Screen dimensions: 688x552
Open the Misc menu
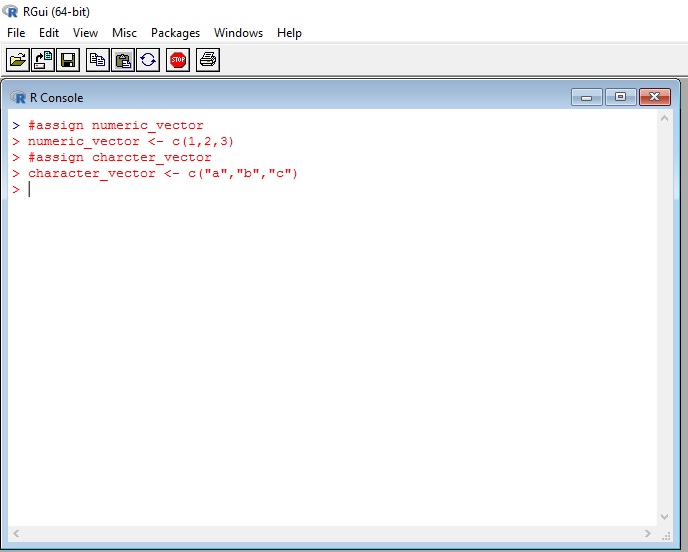click(x=124, y=33)
